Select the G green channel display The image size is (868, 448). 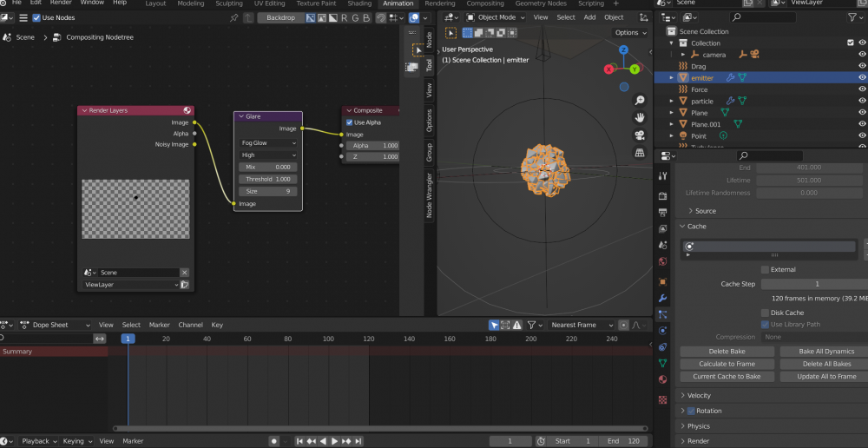click(x=355, y=17)
